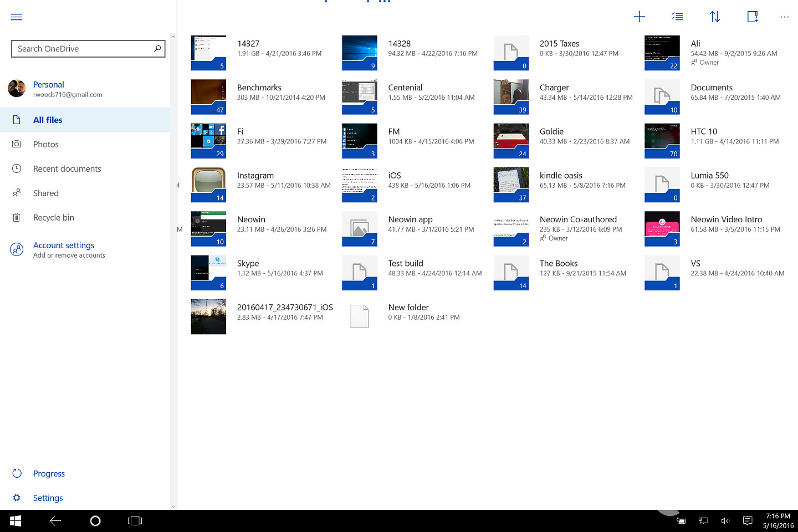Image resolution: width=798 pixels, height=532 pixels.
Task: Open the Charger folder thumbnail
Action: click(x=511, y=97)
